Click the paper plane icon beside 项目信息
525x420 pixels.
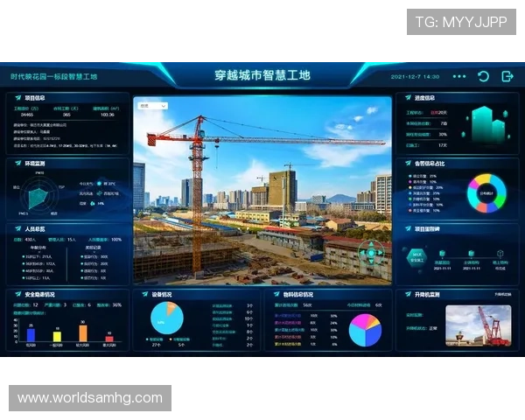[17, 98]
